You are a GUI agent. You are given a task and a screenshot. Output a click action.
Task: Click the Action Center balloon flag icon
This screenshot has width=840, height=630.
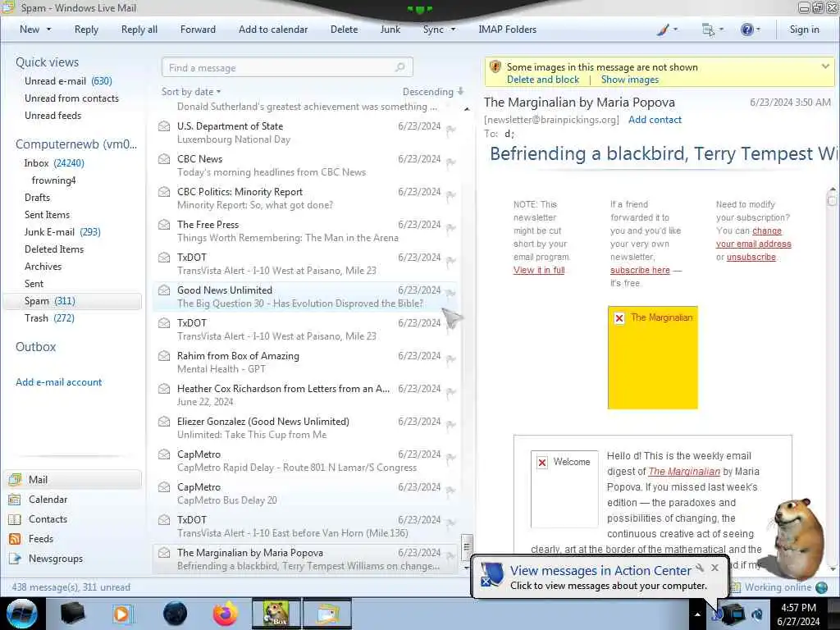tap(491, 574)
